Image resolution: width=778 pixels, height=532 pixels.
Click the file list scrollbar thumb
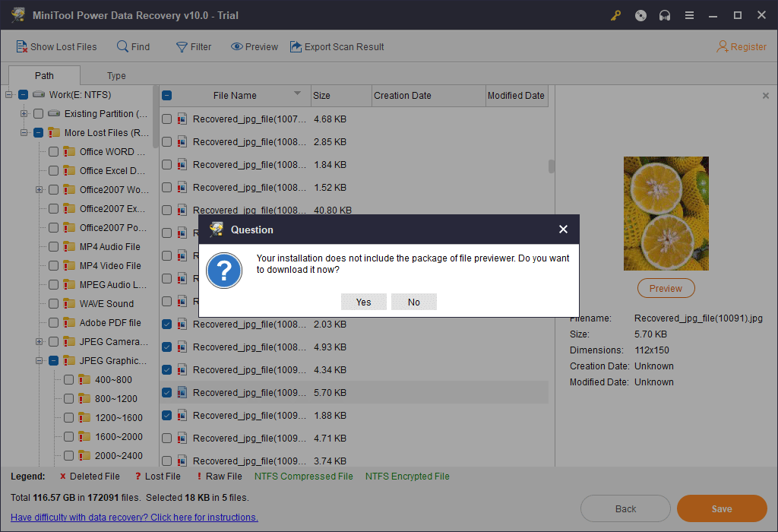coord(552,166)
